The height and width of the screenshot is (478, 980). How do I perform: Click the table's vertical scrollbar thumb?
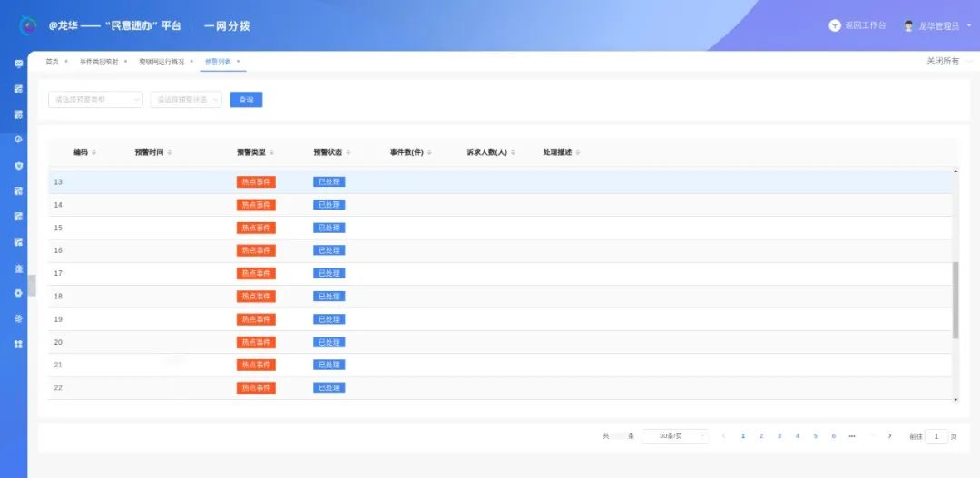[955, 299]
